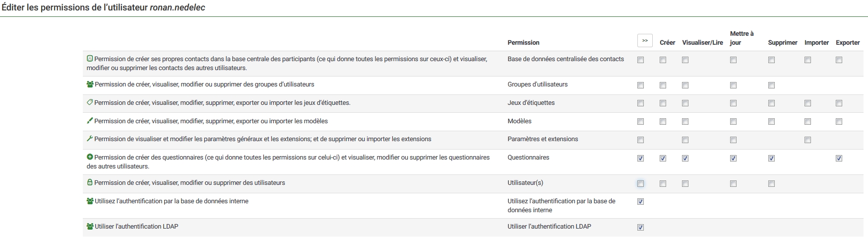
Task: Click the templates paintbrush icon
Action: coord(90,121)
